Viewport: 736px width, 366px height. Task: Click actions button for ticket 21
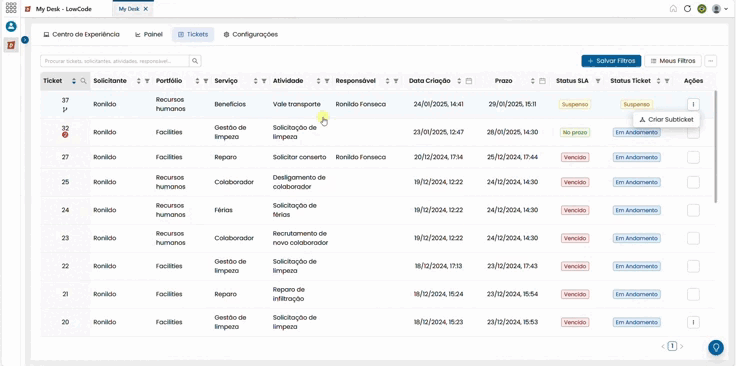(693, 294)
